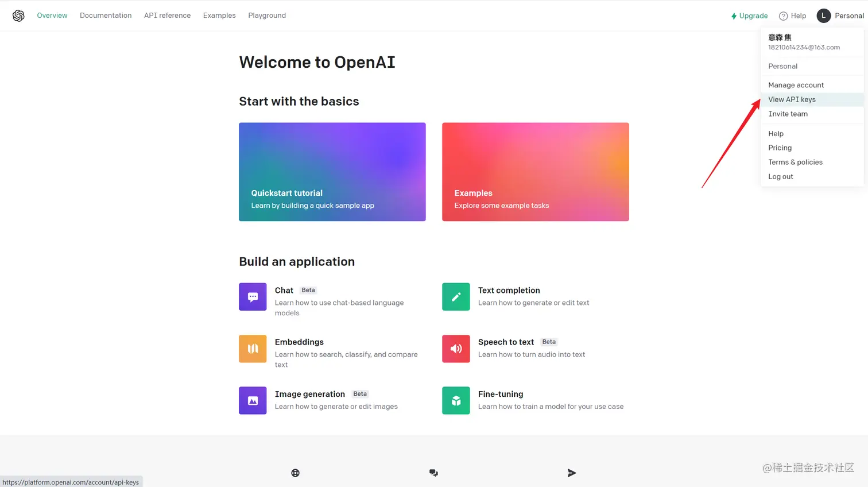This screenshot has width=868, height=487.
Task: Click the L profile avatar
Action: [x=823, y=16]
